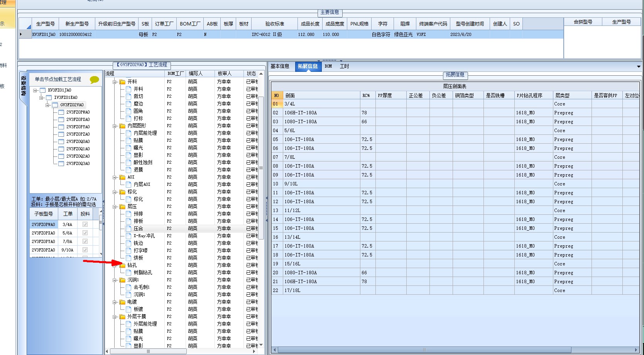Viewport: 644px width, 355px height.
Task: Switch to the 基本信息 tab
Action: [280, 66]
